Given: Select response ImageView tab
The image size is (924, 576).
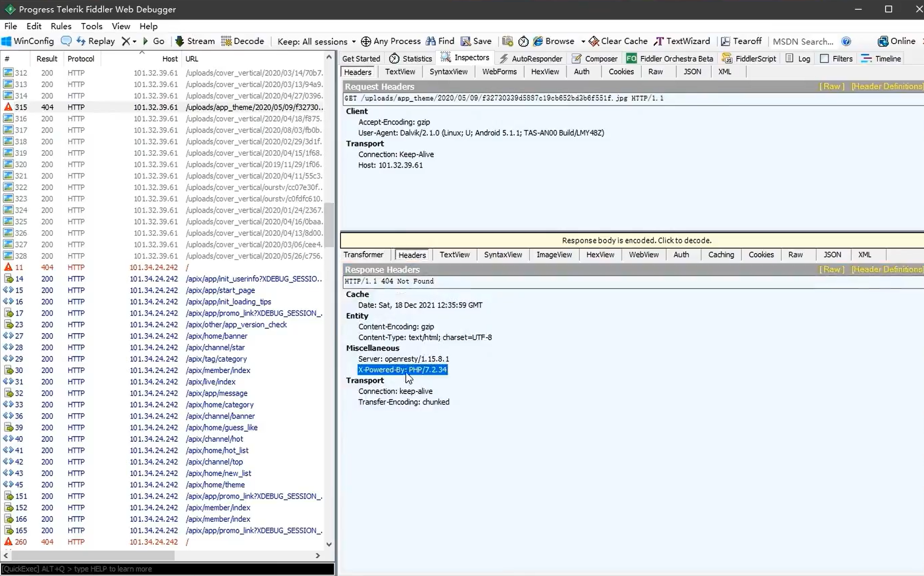Looking at the screenshot, I should [x=554, y=255].
